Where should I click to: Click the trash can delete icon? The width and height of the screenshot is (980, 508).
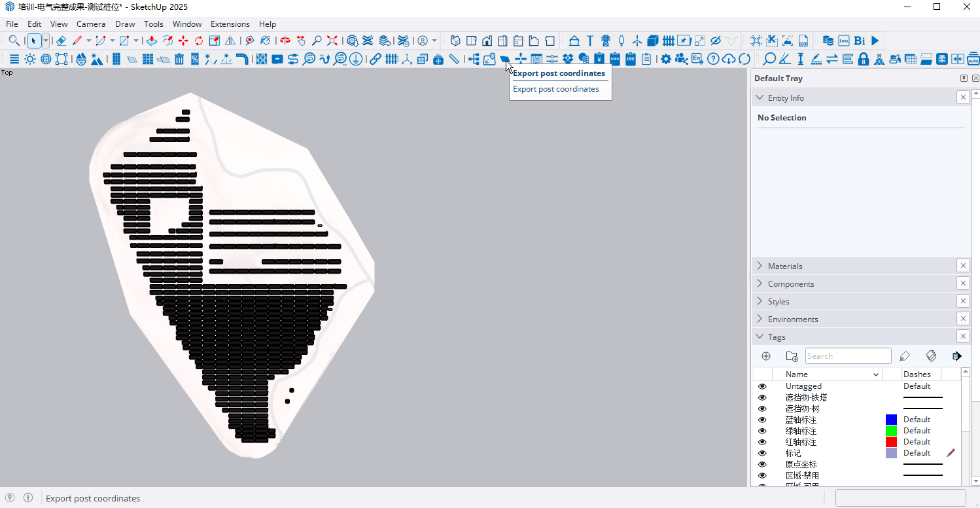point(179,59)
